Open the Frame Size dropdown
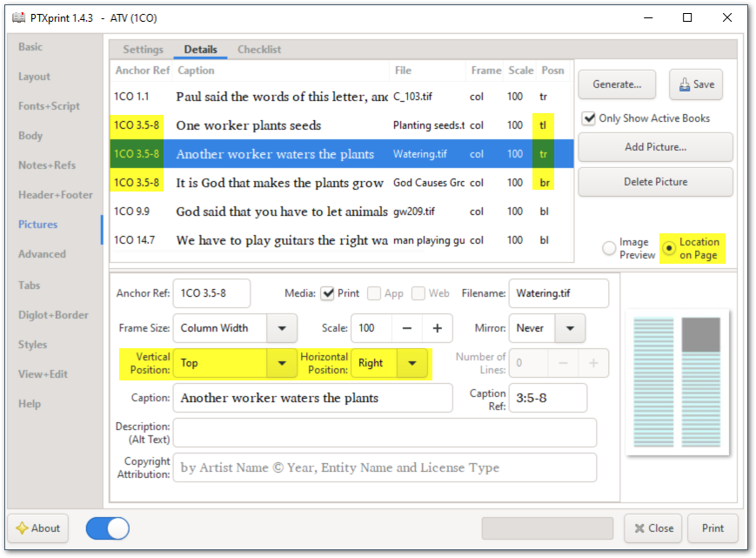 coord(282,328)
